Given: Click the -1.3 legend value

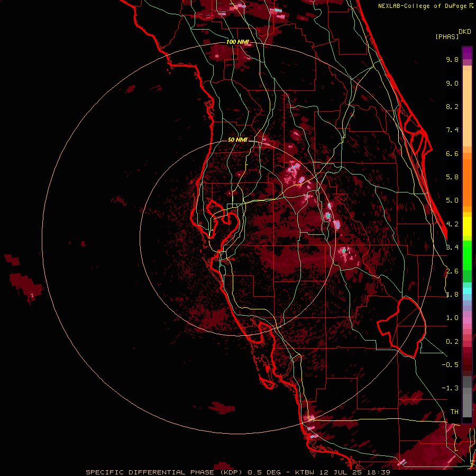Looking at the screenshot, I should click(x=450, y=388).
